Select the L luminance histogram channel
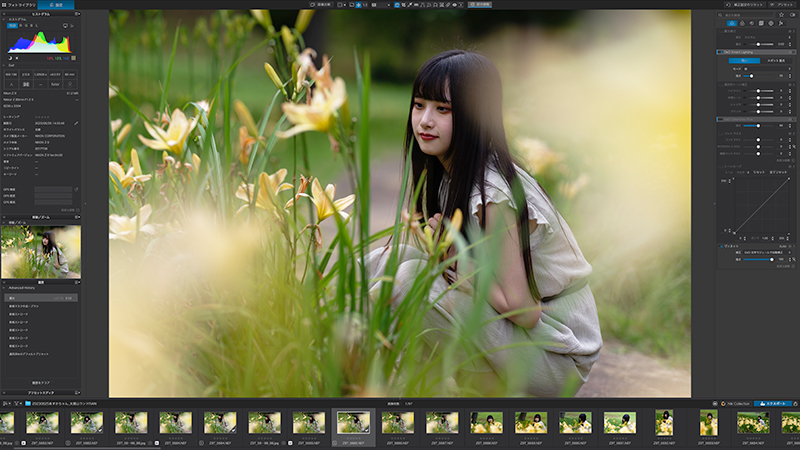Image resolution: width=800 pixels, height=450 pixels. coord(37,26)
